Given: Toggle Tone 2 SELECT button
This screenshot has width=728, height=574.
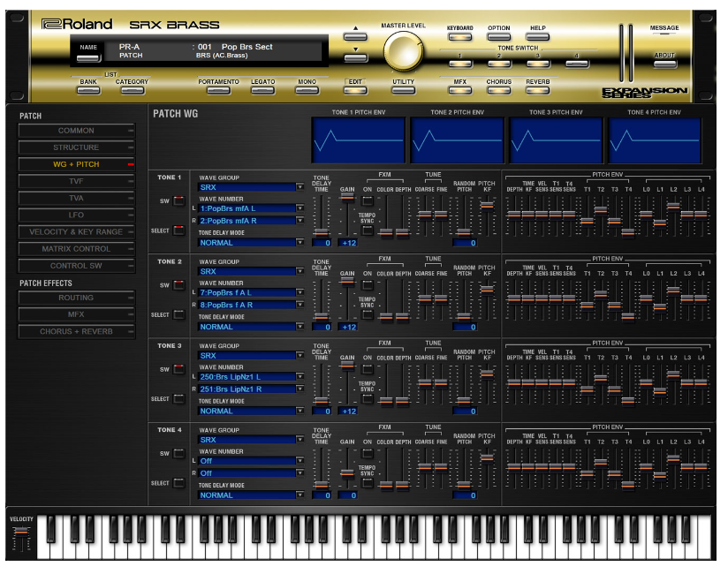Looking at the screenshot, I should 179,314.
